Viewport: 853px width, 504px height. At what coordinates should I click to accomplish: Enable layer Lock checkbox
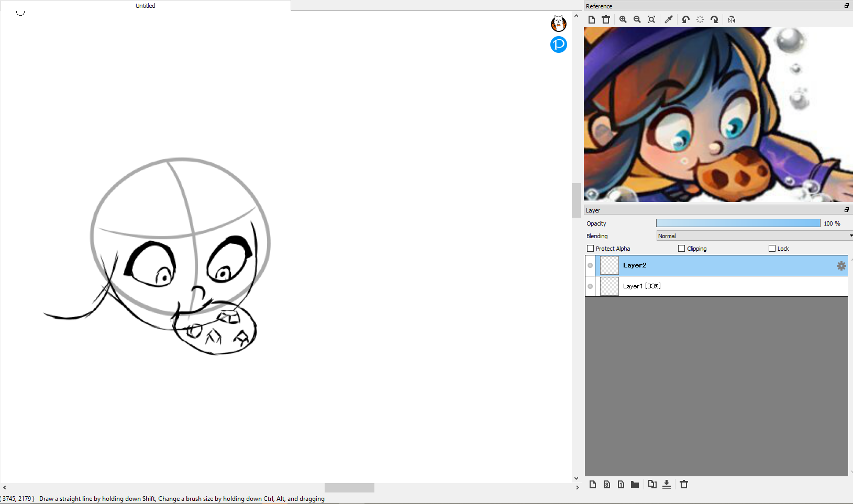click(x=772, y=249)
